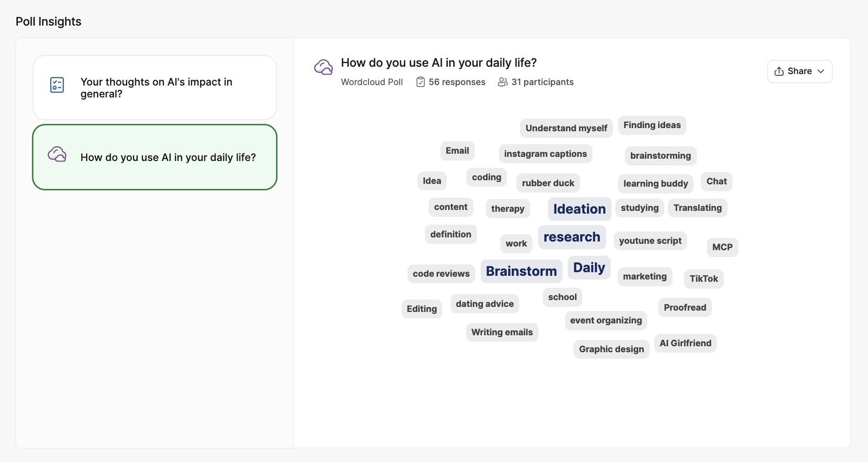Click the '56 responses' text
Screen dimensions: 868x462
[x=456, y=82]
